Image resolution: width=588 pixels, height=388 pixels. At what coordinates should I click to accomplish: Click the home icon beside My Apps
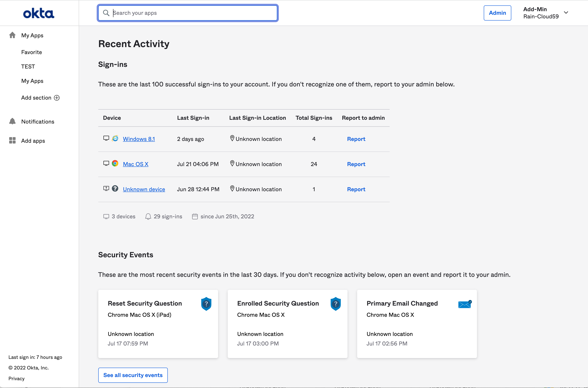coord(12,35)
